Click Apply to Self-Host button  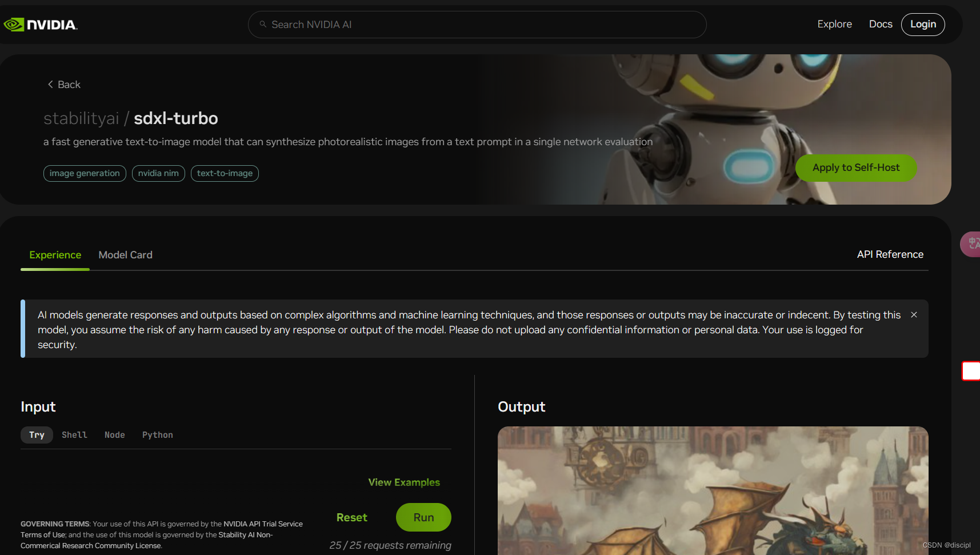(856, 167)
